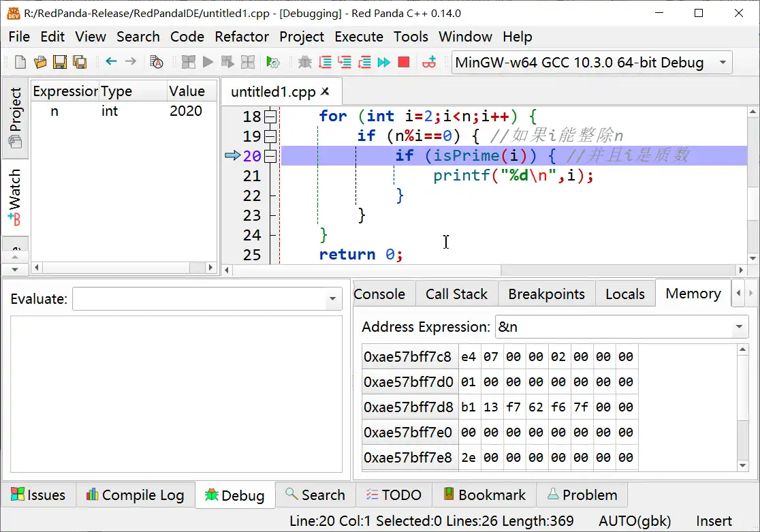Start debugging via the red bug icon
The height and width of the screenshot is (532, 760).
tap(305, 63)
